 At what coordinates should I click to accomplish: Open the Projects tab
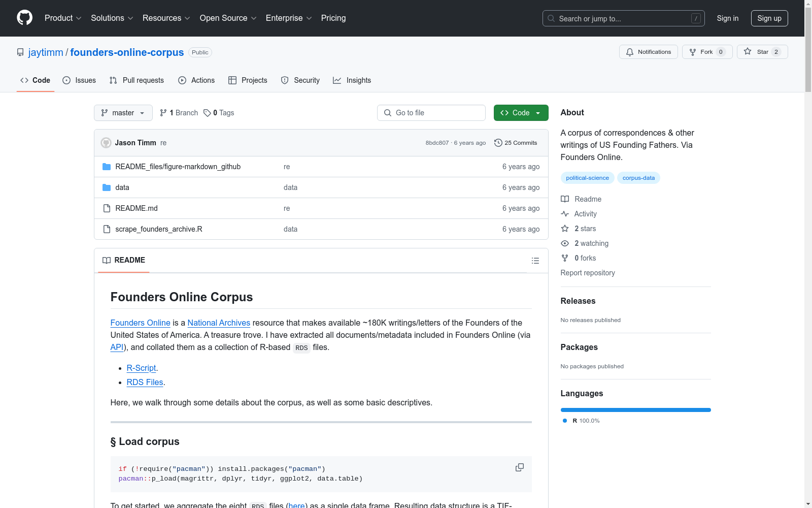(248, 80)
